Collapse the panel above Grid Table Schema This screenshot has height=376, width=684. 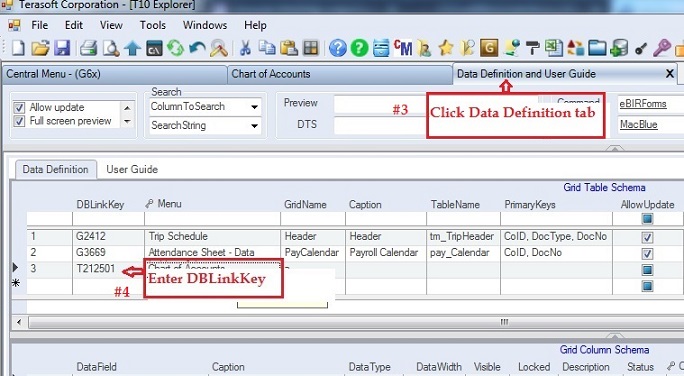pos(615,149)
